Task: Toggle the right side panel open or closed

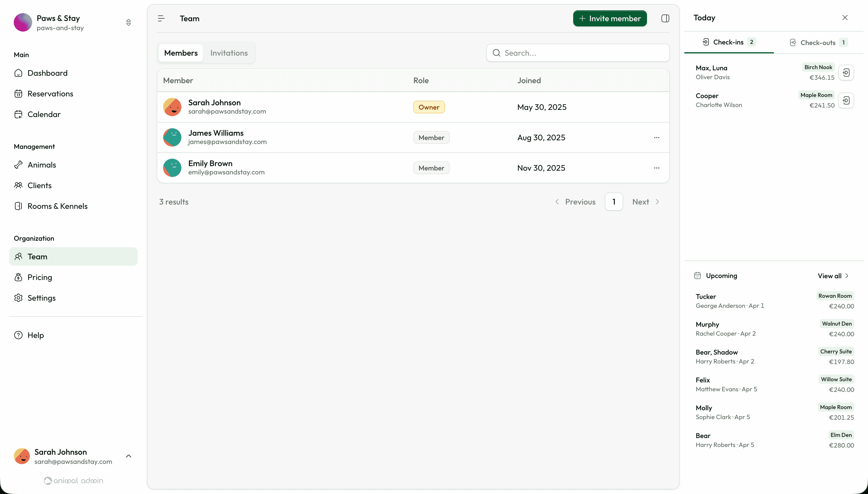Action: click(665, 18)
